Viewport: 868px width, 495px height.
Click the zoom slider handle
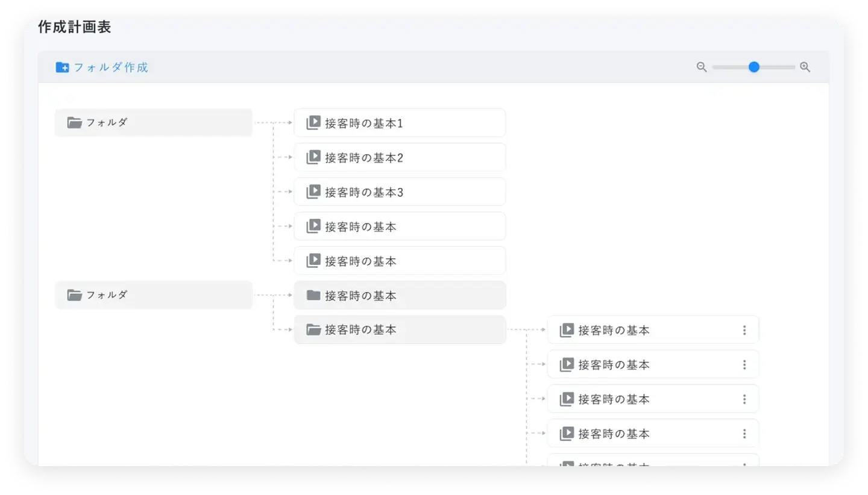point(753,67)
